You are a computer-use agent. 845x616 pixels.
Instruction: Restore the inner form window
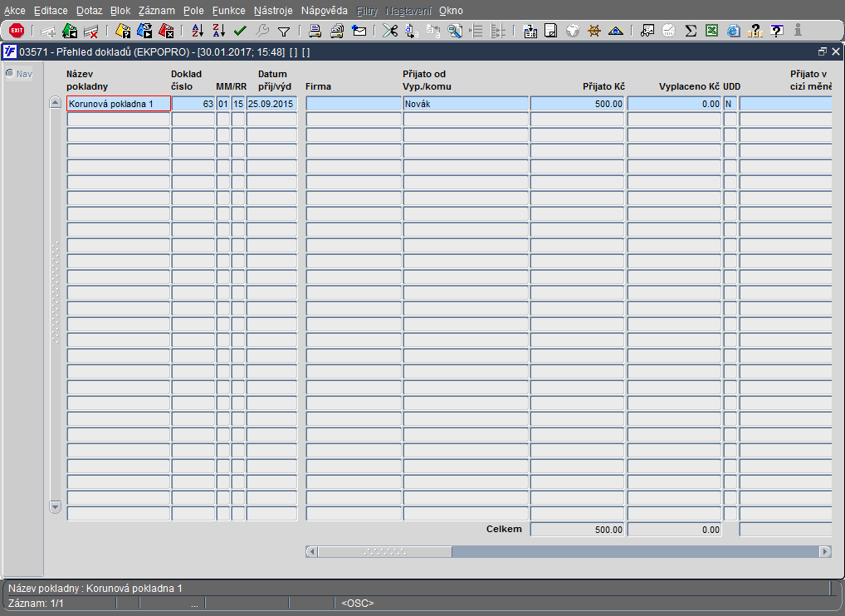823,51
